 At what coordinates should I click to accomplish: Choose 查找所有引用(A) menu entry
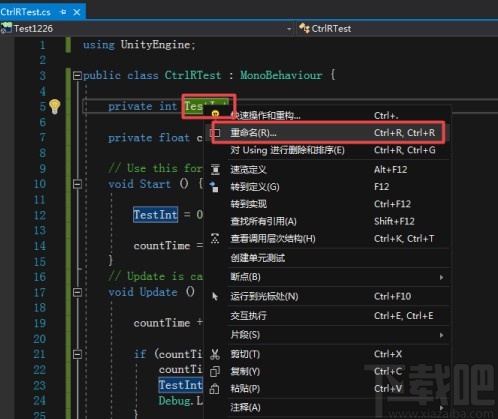[327, 221]
